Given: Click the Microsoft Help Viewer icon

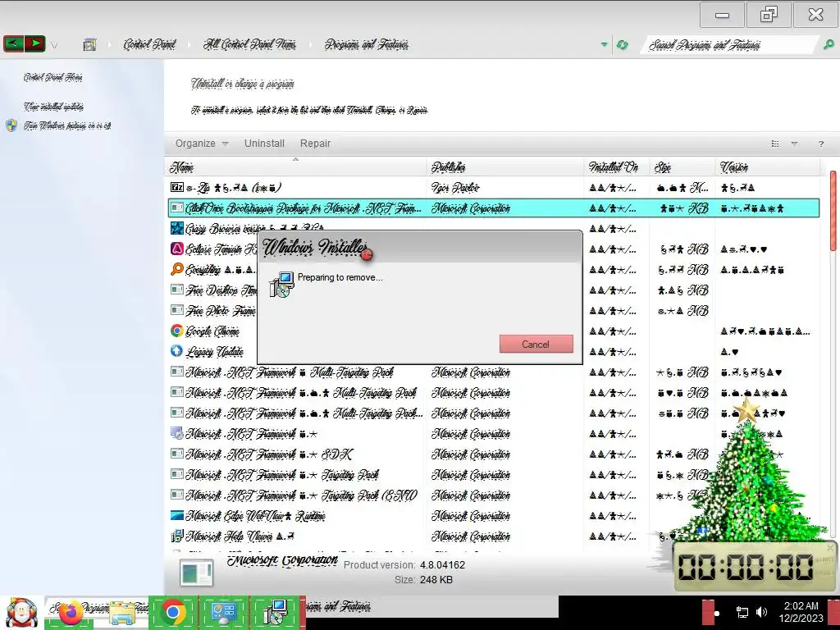Looking at the screenshot, I should [177, 536].
